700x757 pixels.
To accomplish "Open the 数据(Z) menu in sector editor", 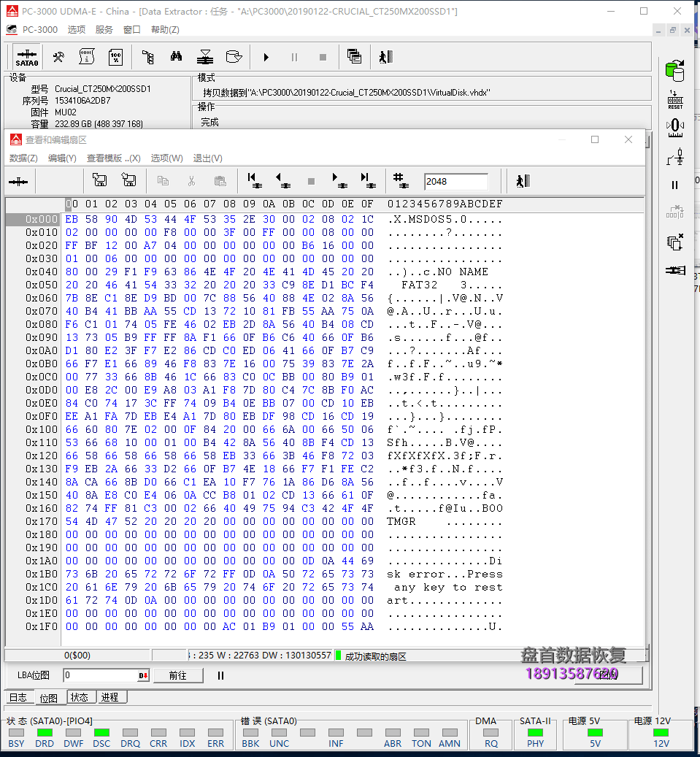I will tap(23, 158).
